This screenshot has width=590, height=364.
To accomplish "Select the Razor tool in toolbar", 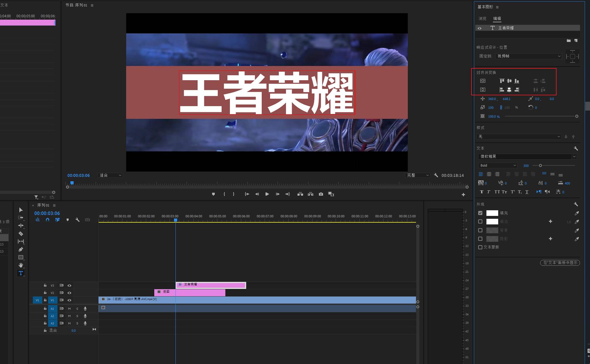I will [21, 234].
